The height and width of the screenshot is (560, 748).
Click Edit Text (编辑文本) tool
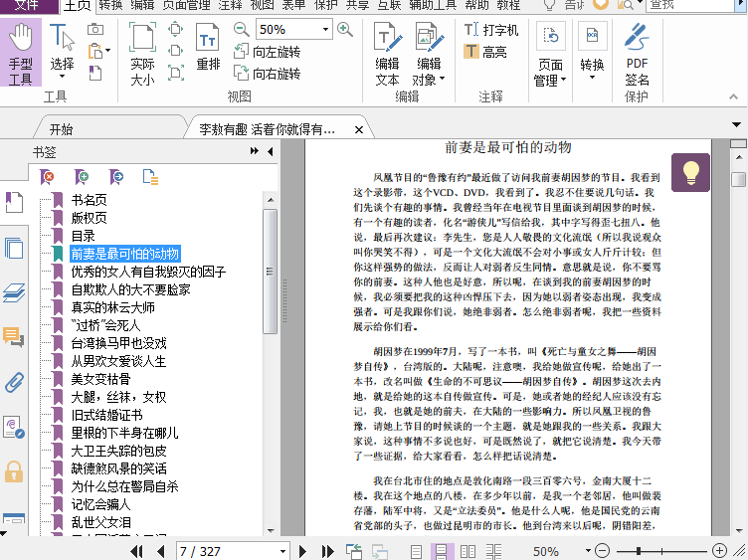click(387, 54)
